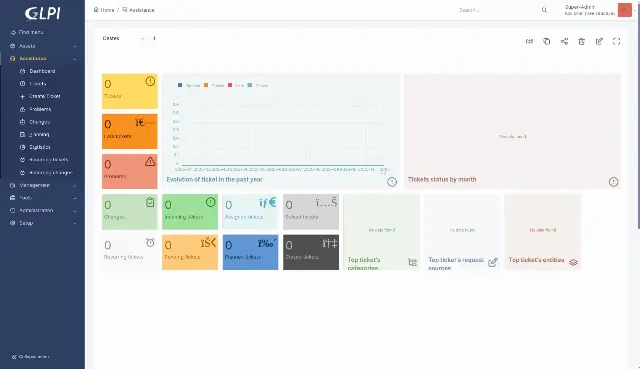Open the Find menu search
The image size is (640, 369).
coord(27,32)
